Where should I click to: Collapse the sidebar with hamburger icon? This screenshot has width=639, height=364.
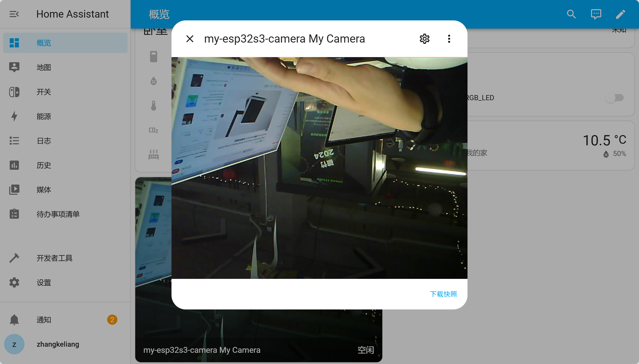14,14
